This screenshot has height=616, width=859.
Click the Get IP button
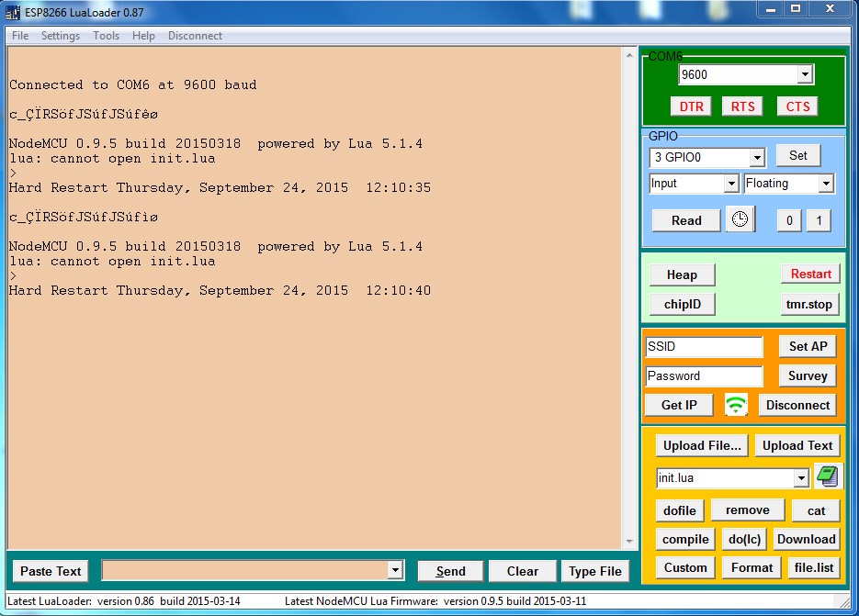coord(679,405)
